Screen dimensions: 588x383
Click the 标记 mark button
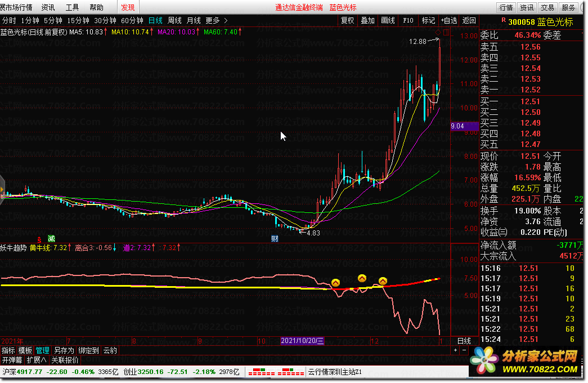pos(428,21)
